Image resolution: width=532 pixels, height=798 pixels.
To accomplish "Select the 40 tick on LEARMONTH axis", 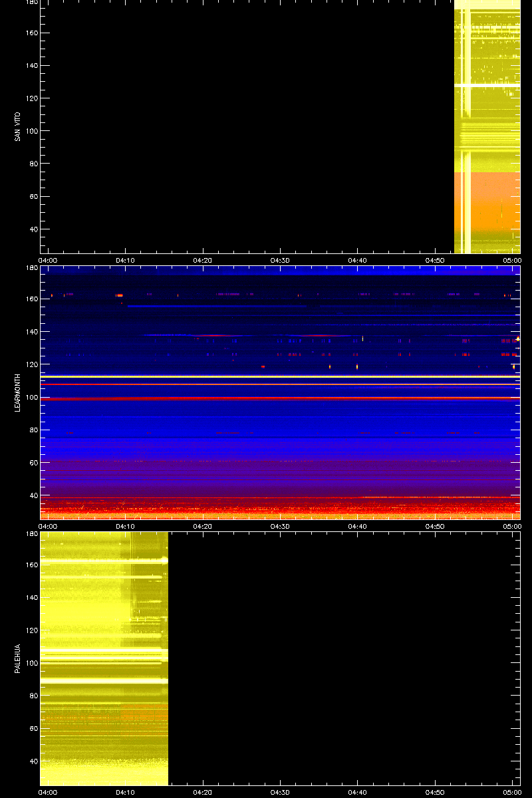I will click(33, 495).
